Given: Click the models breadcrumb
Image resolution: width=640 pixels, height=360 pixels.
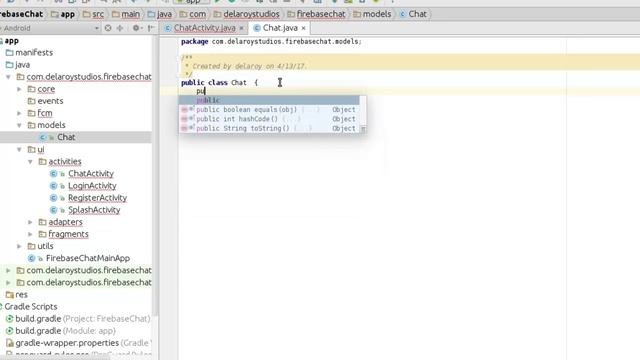Looking at the screenshot, I should click(372, 14).
